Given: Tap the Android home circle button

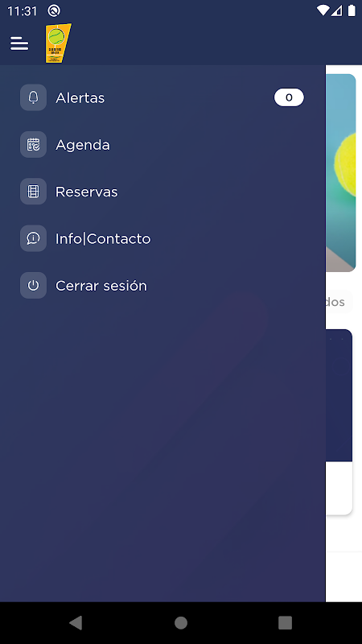Looking at the screenshot, I should click(181, 622).
